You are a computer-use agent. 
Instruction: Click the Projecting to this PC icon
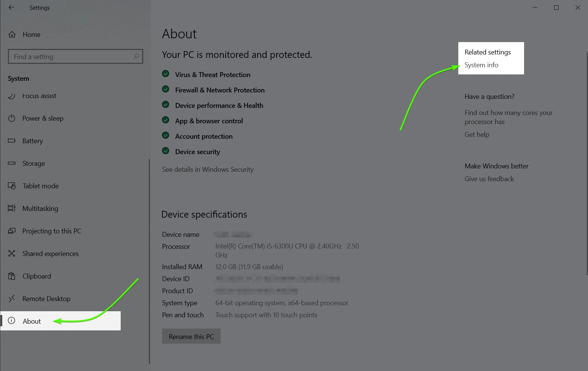point(11,231)
